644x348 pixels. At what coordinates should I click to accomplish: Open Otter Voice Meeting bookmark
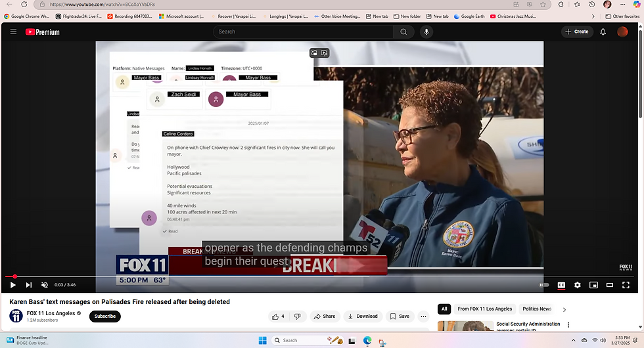pyautogui.click(x=336, y=16)
